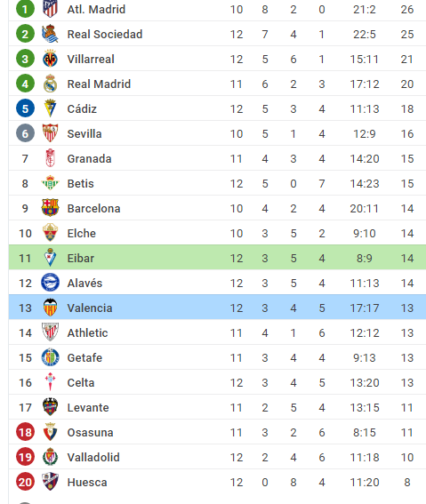Open the Cádiz team page link
Viewport: 426px width, 504px height.
point(82,108)
